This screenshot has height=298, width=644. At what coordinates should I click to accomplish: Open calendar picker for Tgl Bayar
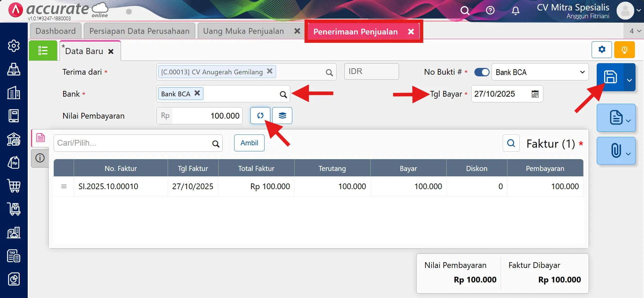[535, 94]
